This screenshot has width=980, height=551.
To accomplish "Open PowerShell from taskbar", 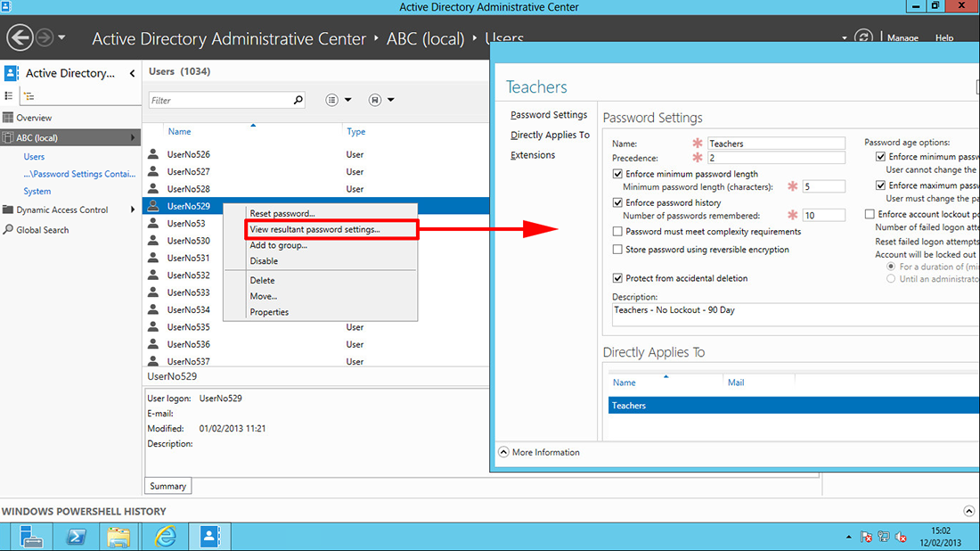I will tap(77, 537).
